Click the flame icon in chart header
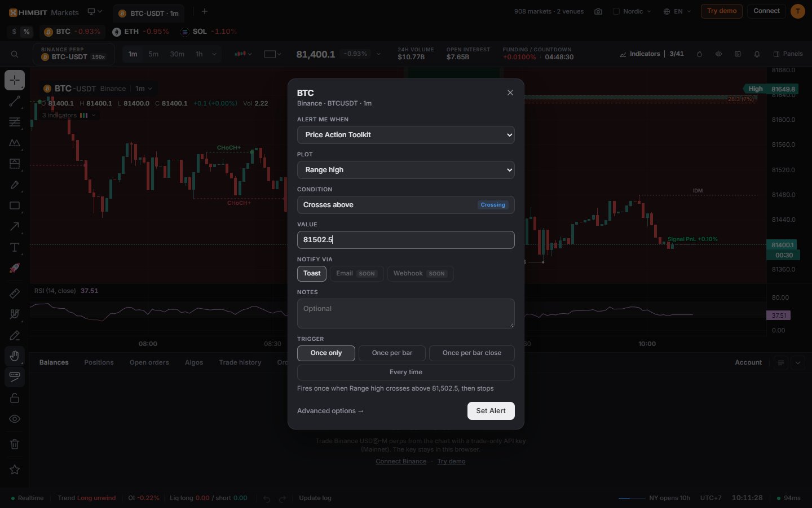Viewport: 812px width, 508px height. pyautogui.click(x=699, y=54)
